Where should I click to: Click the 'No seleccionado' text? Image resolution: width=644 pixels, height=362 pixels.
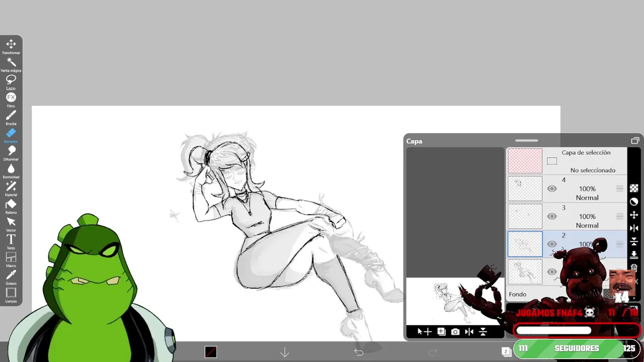[x=593, y=170]
